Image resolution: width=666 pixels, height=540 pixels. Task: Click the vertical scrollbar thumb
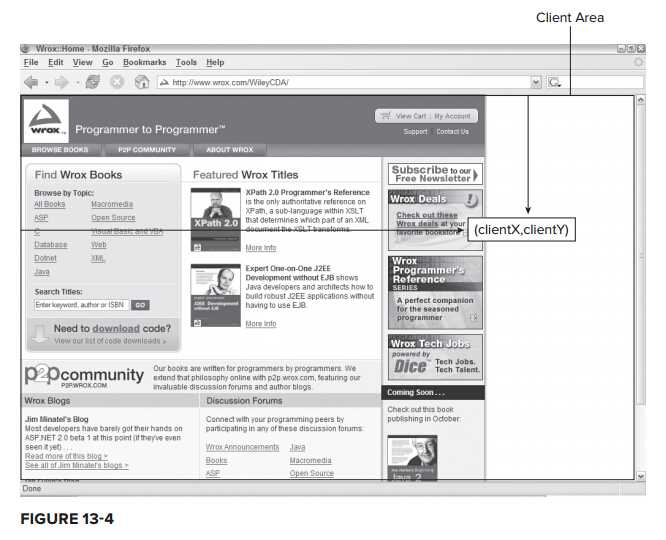(x=640, y=255)
